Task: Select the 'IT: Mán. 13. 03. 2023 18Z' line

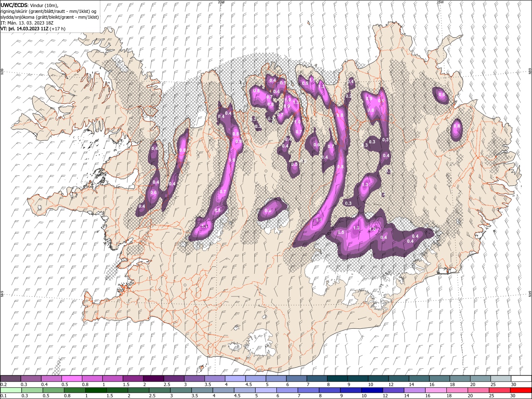Action: tap(27, 22)
